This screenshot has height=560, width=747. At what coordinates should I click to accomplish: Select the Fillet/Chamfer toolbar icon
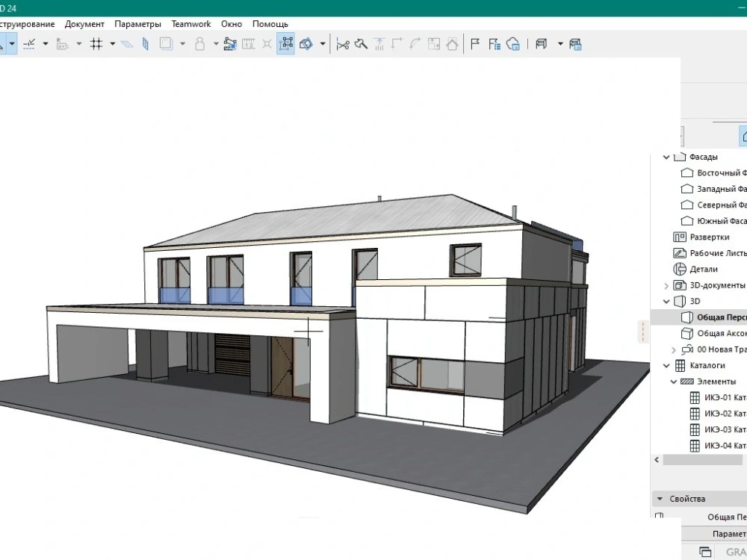[413, 44]
